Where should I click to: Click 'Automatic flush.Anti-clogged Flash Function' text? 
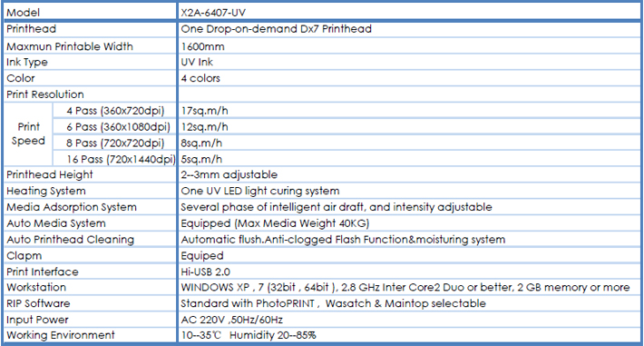tap(295, 240)
